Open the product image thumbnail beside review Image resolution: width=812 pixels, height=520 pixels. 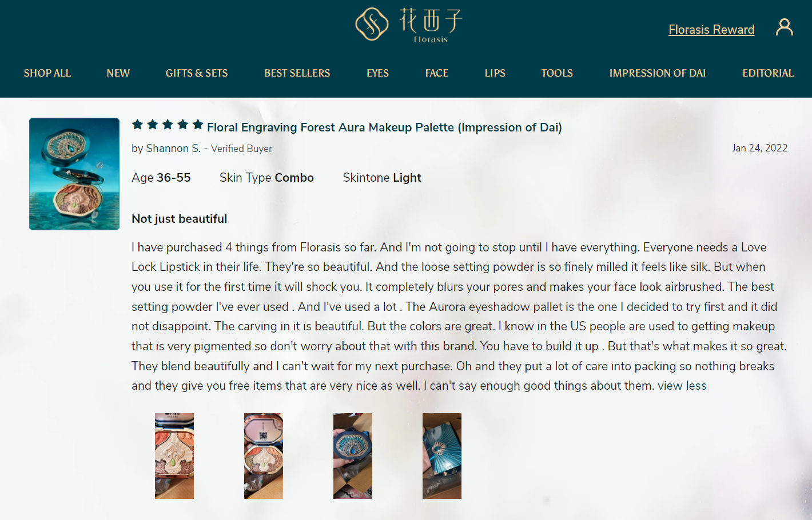point(74,174)
